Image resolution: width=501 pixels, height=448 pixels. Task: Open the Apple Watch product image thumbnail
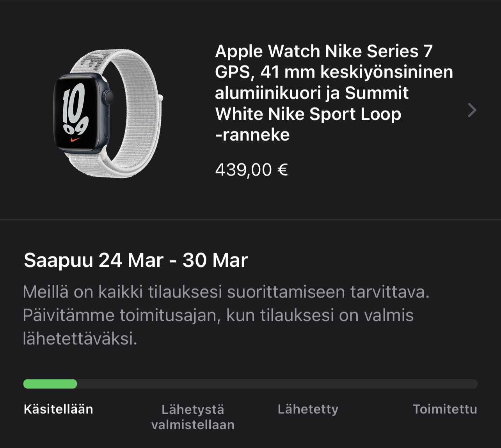coord(108,113)
